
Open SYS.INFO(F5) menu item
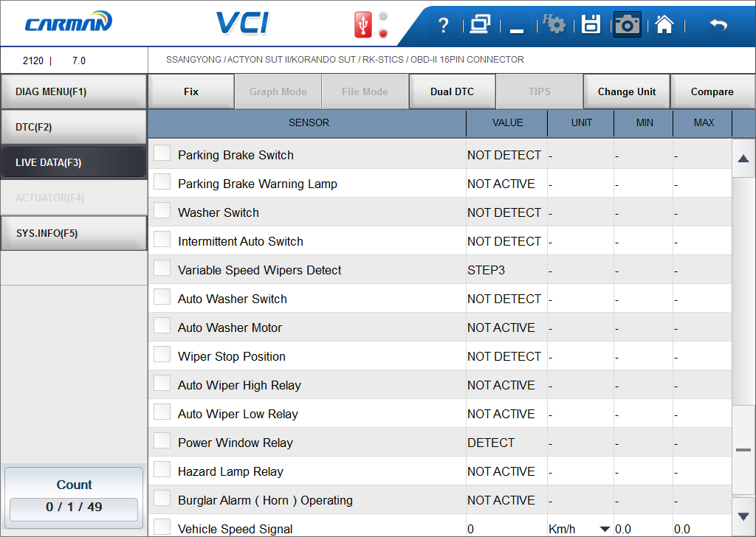point(73,233)
